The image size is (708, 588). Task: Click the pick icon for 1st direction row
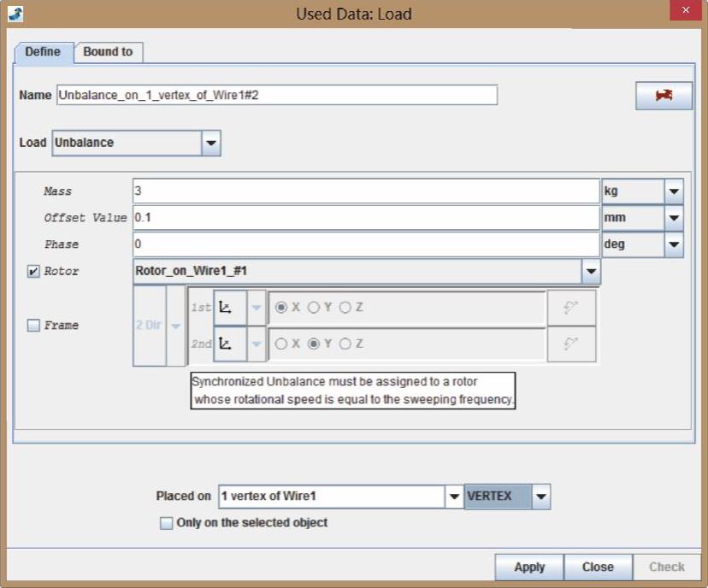point(571,308)
